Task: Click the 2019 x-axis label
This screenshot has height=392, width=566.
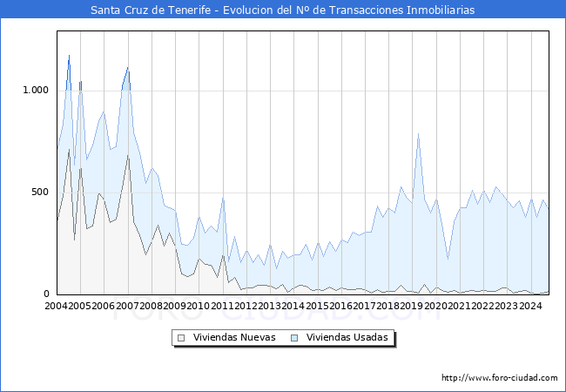Action: 412,306
